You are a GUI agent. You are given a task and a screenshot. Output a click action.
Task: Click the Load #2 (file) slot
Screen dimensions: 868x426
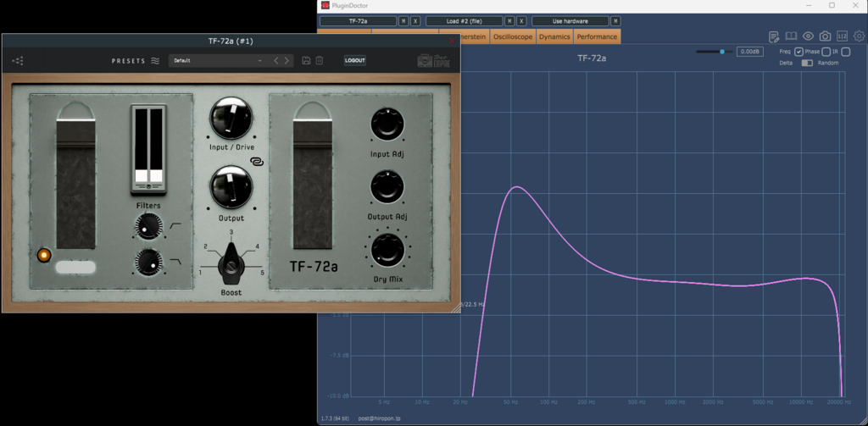tap(464, 21)
